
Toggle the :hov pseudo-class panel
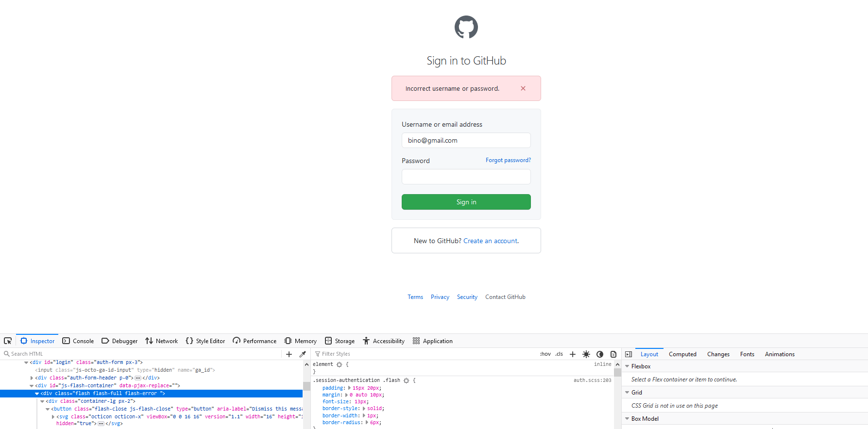[x=545, y=354]
